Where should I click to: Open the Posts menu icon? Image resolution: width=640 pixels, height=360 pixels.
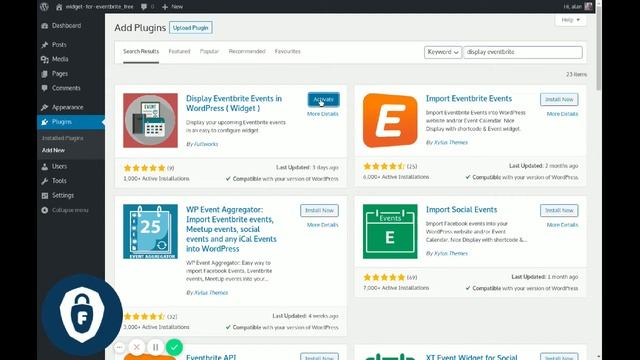44,44
